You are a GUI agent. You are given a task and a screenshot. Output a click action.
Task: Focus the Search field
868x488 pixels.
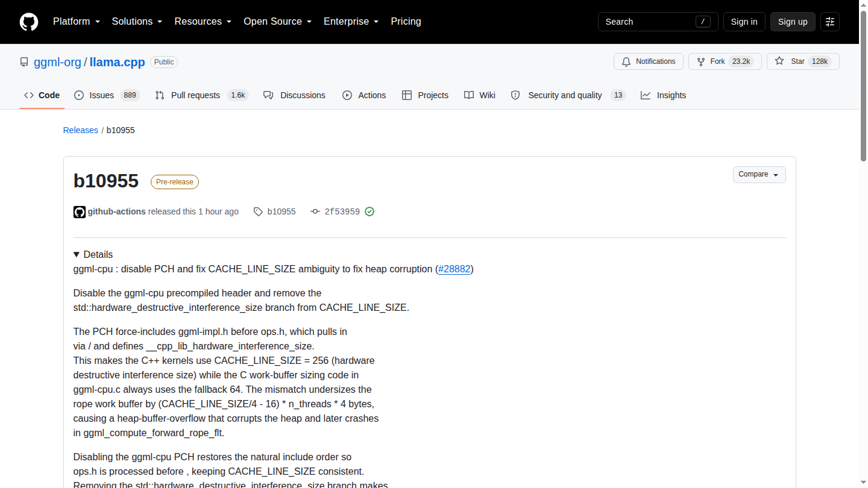[x=658, y=22]
